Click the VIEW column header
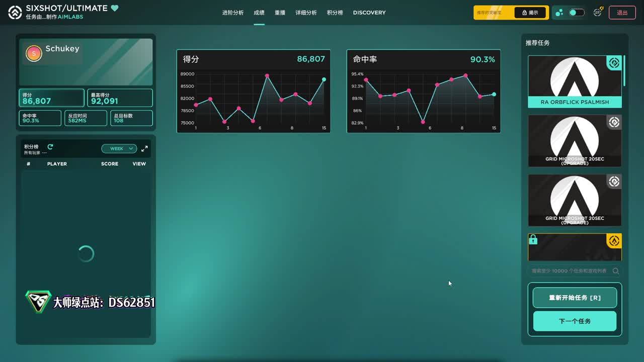This screenshot has height=362, width=644. 139,164
